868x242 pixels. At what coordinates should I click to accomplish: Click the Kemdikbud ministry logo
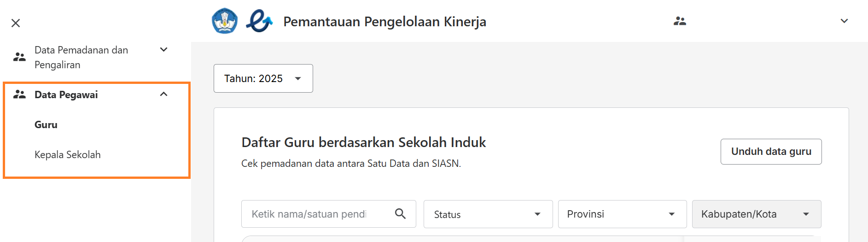coord(225,21)
